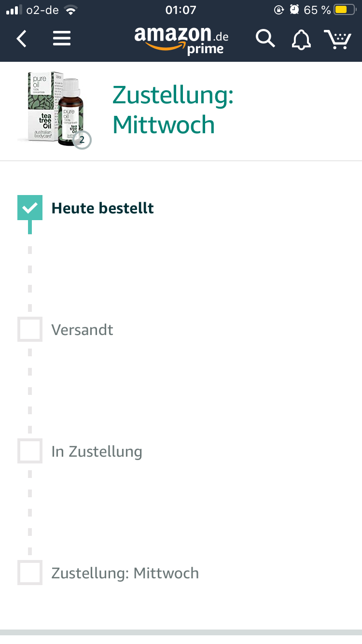
Task: Tap the amazon.de prime logo
Action: (181, 41)
